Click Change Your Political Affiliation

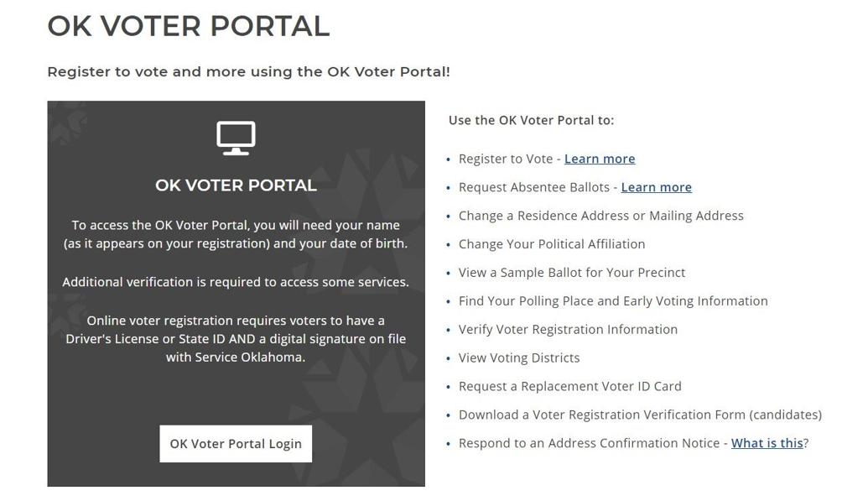(x=552, y=243)
